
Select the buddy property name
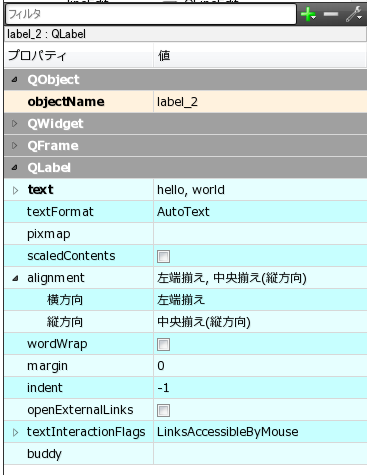44,454
